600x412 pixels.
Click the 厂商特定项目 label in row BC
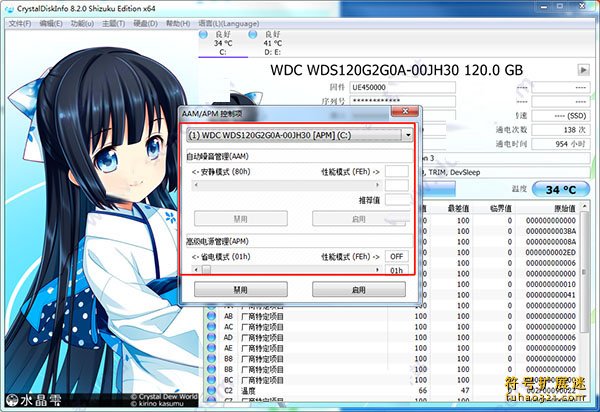click(x=262, y=380)
